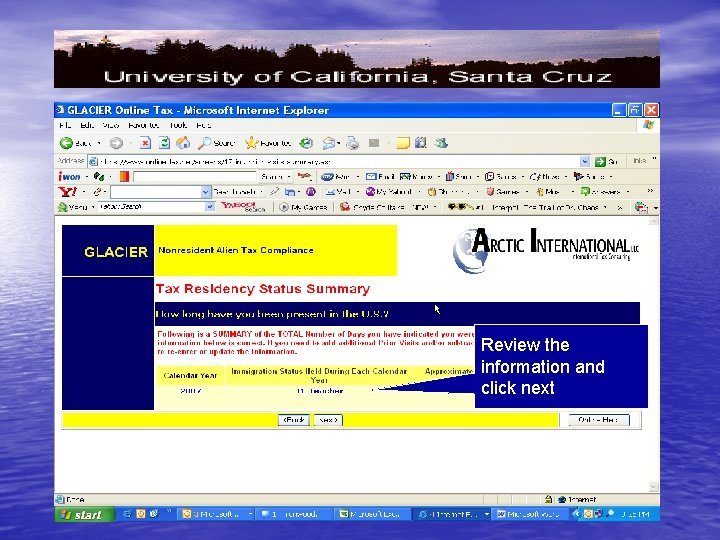The image size is (720, 540).
Task: Click the Online Help button
Action: click(x=598, y=420)
